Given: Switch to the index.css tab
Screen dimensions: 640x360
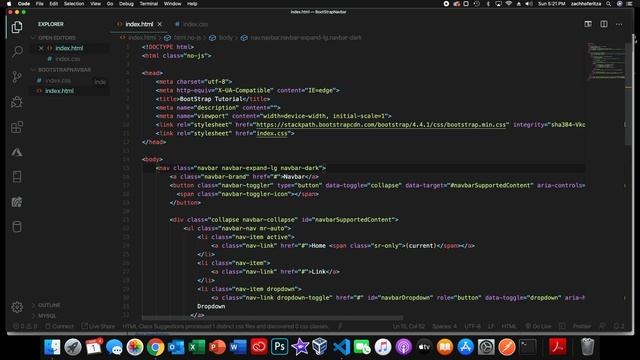Looking at the screenshot, I should click(192, 24).
